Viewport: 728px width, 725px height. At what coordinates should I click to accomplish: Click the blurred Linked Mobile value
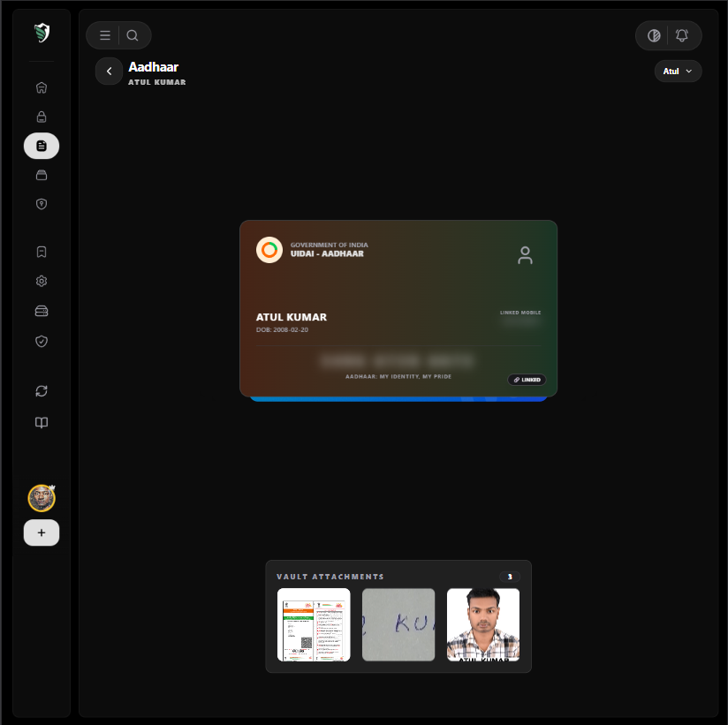520,321
